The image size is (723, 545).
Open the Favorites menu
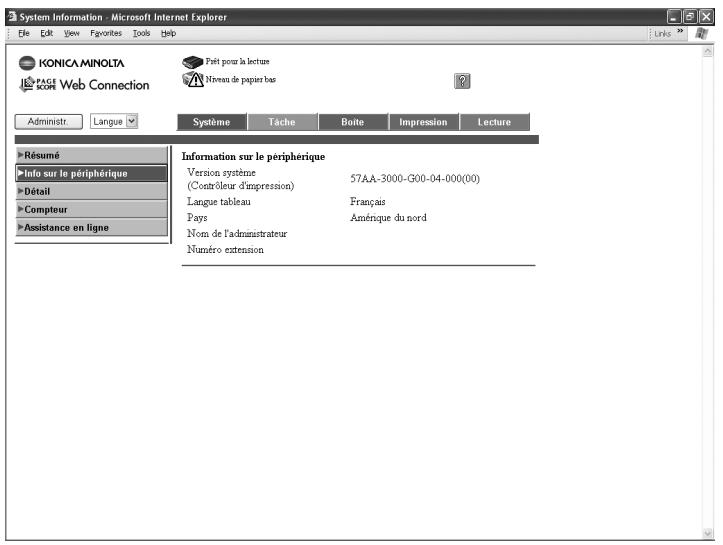click(106, 33)
